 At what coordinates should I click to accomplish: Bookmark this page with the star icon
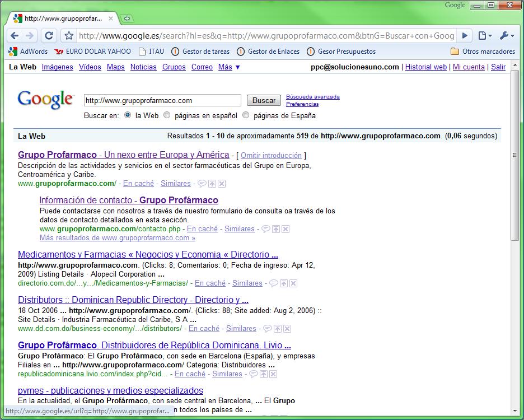[x=69, y=35]
